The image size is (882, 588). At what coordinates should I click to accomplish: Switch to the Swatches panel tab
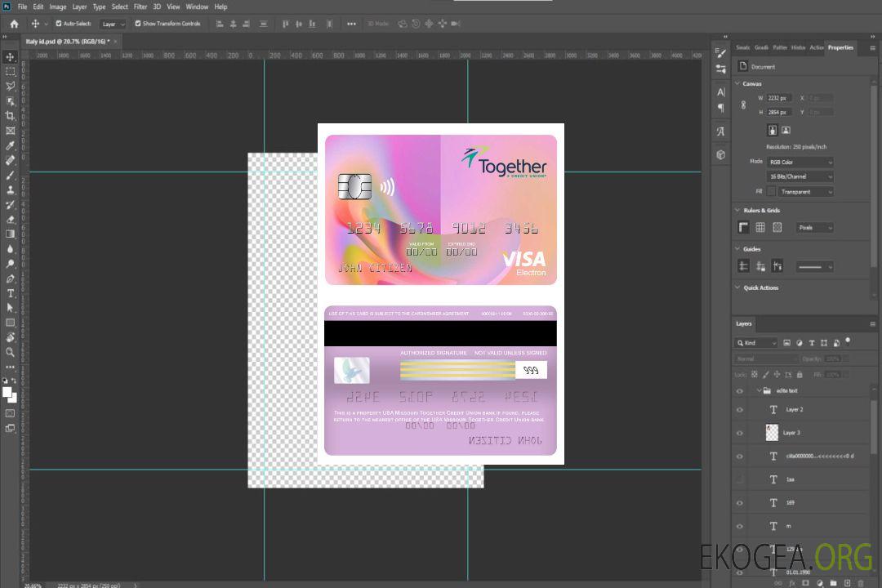point(742,47)
